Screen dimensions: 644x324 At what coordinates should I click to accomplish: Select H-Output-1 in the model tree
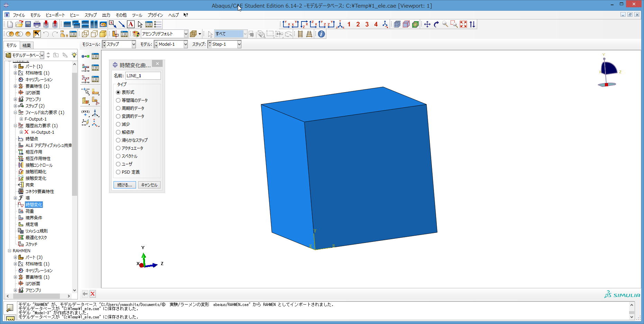43,132
